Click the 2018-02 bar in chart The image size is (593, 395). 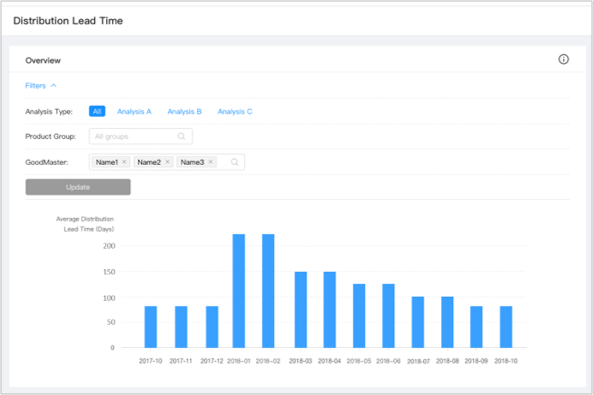point(268,291)
